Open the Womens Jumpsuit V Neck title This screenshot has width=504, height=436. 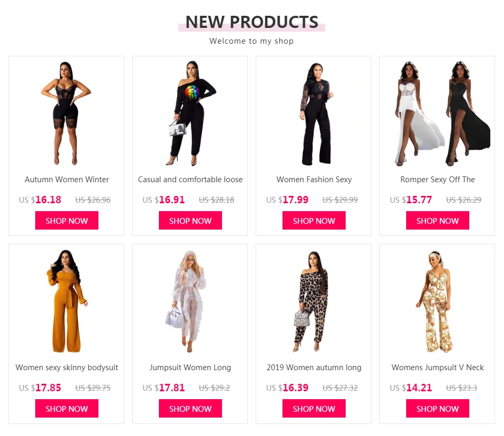pos(438,368)
